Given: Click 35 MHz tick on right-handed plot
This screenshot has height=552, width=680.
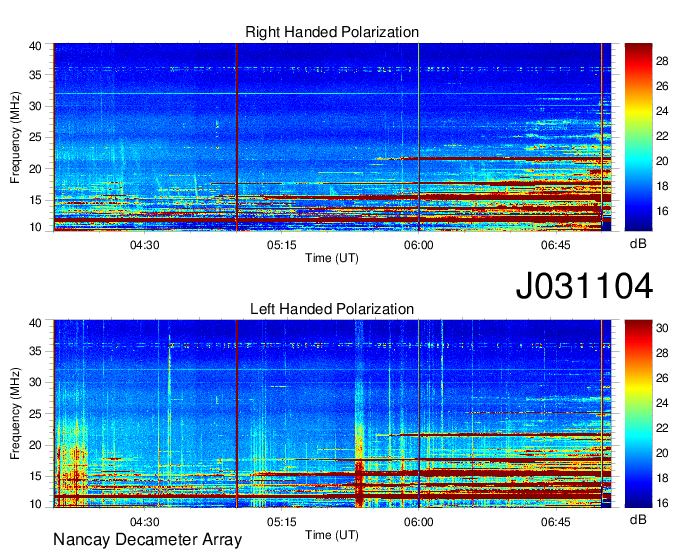Looking at the screenshot, I should coord(36,75).
